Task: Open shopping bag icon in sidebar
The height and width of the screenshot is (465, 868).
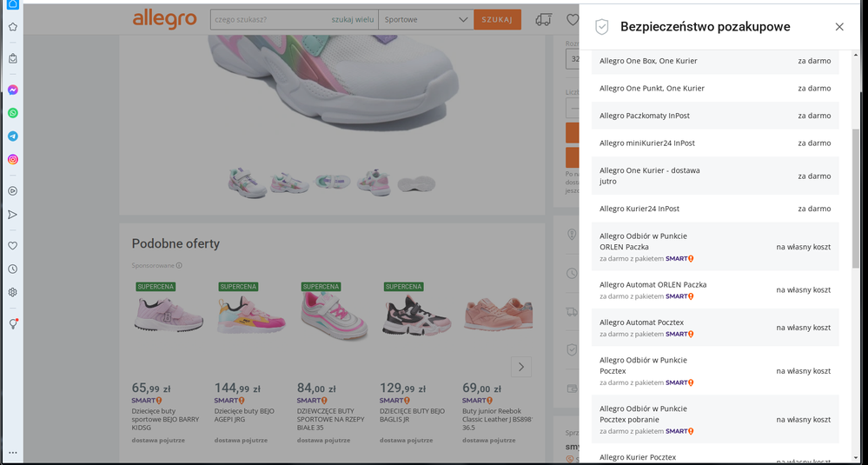Action: (13, 58)
